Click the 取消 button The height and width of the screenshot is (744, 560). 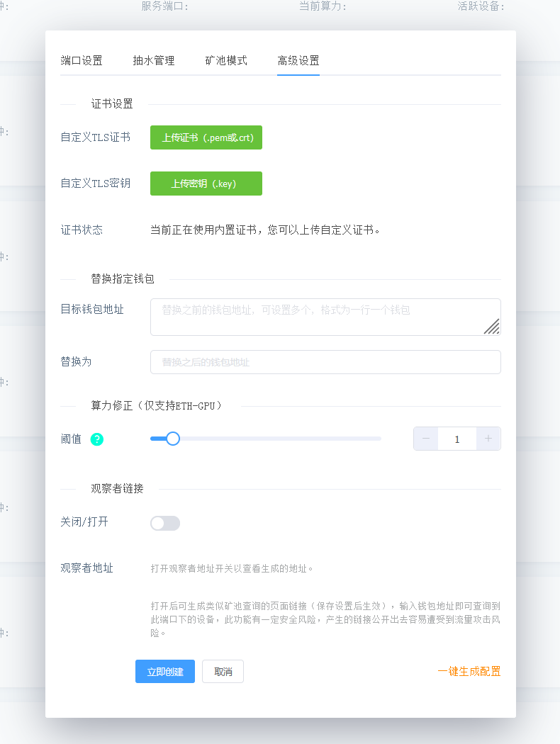point(223,672)
